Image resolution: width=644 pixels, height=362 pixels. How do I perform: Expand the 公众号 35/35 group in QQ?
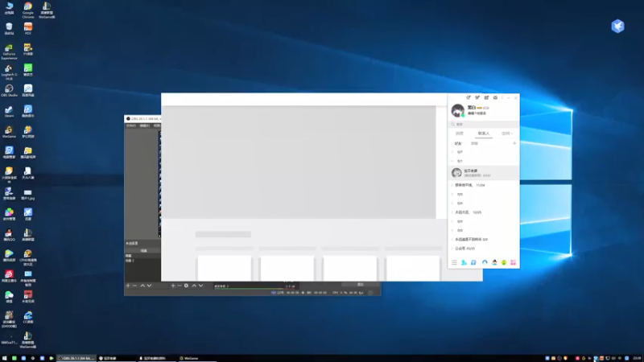483,249
